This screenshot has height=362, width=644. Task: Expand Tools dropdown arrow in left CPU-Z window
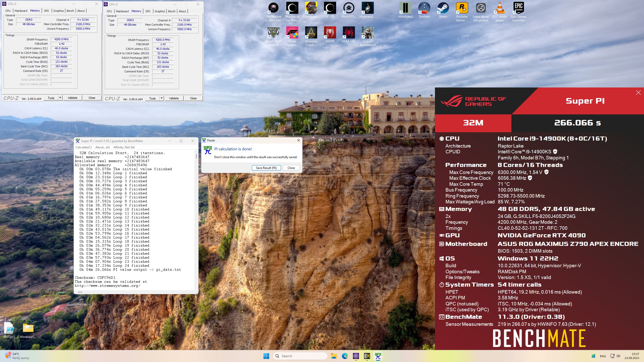click(60, 98)
